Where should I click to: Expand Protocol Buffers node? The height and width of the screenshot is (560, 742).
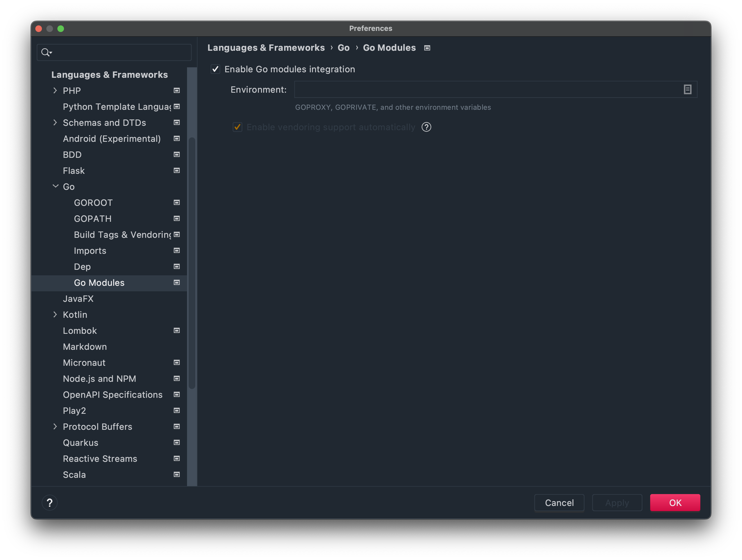point(55,427)
